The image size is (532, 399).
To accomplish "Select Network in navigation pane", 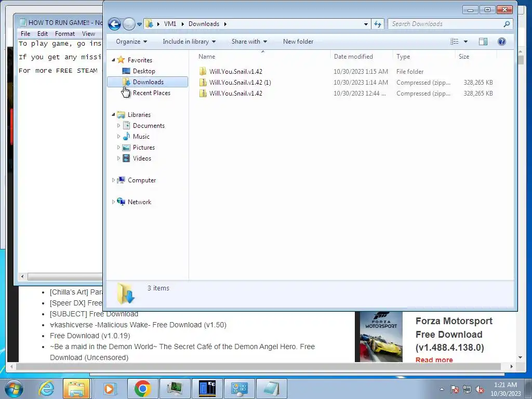I will click(x=139, y=202).
